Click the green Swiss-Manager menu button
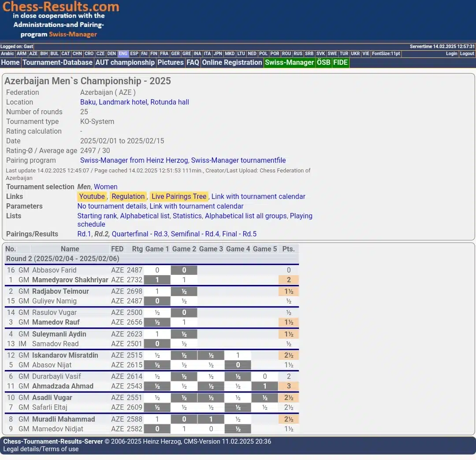The height and width of the screenshot is (460, 476). (x=289, y=63)
